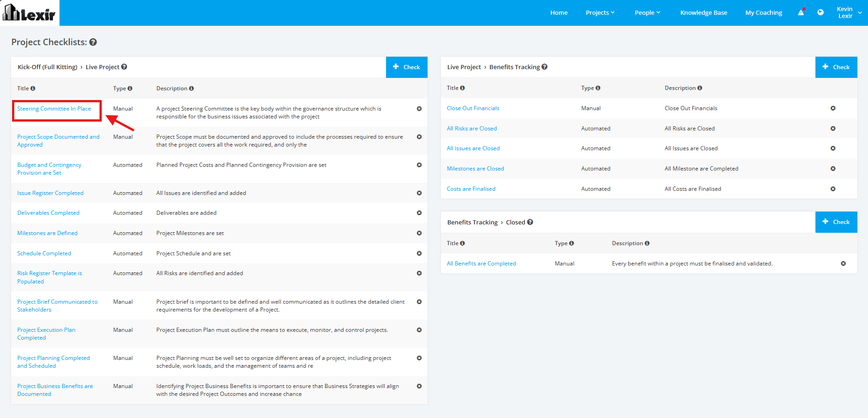
Task: Remove the Project Scope Documented check
Action: pyautogui.click(x=419, y=137)
